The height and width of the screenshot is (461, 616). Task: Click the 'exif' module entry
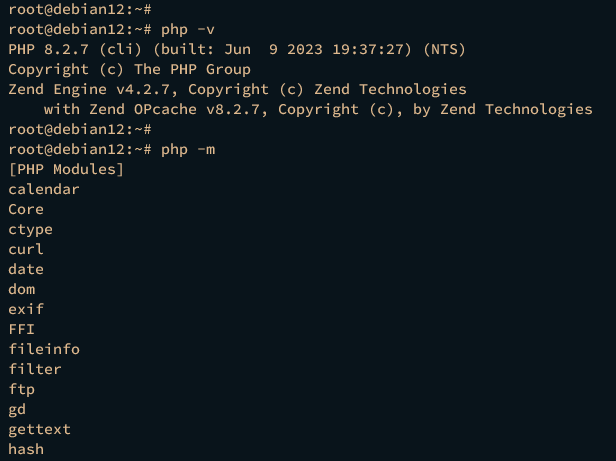pos(26,309)
